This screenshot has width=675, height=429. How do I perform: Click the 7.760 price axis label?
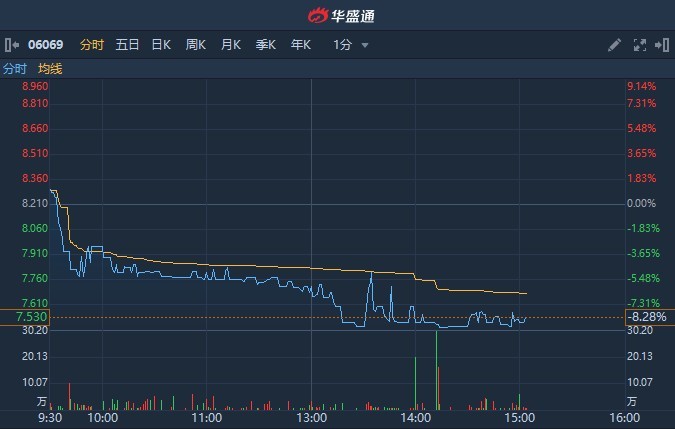coord(35,278)
